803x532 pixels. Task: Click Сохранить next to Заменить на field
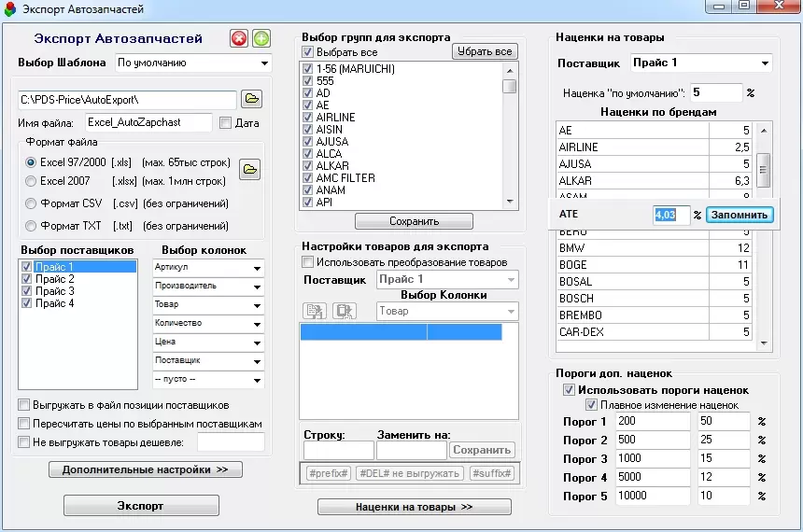point(482,450)
